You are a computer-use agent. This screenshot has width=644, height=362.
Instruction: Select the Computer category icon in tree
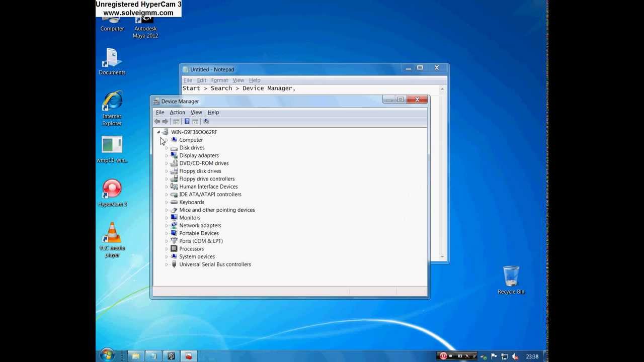click(x=174, y=140)
